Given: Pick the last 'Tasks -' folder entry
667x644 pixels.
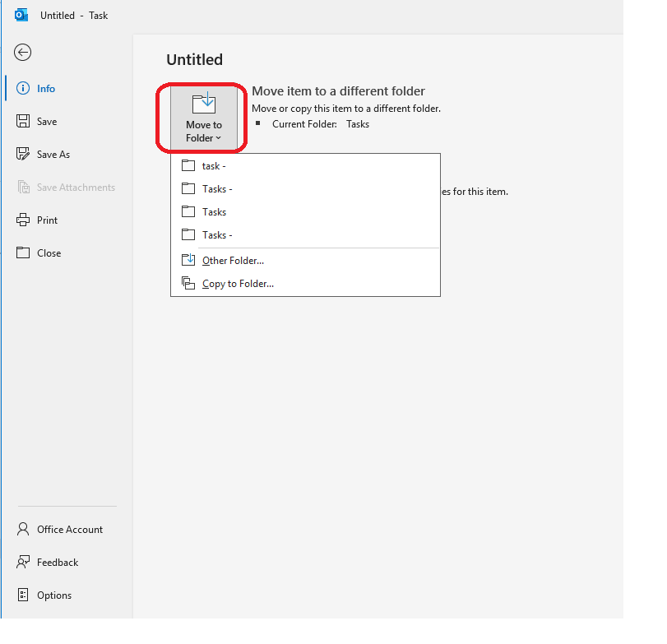Looking at the screenshot, I should 305,234.
